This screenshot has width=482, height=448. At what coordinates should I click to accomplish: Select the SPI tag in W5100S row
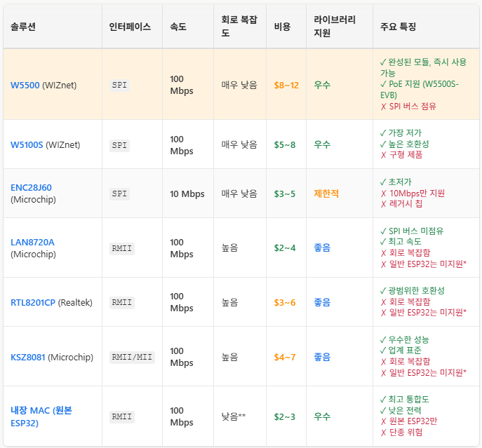(x=119, y=145)
